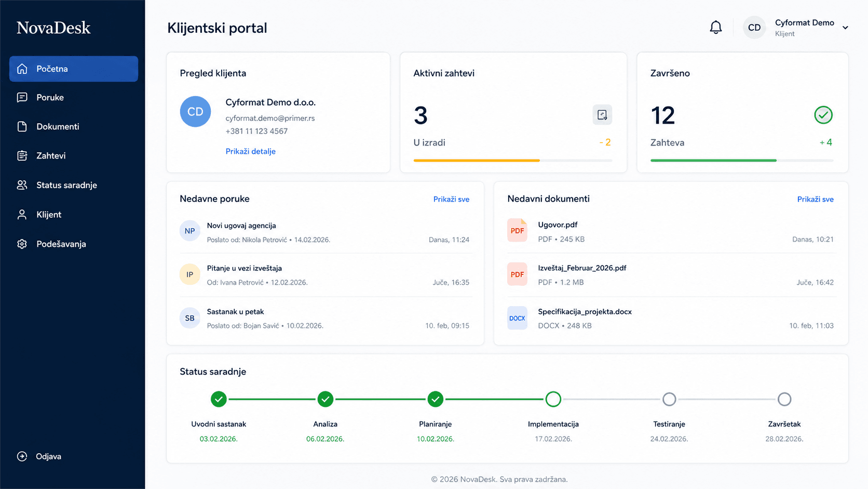This screenshot has height=489, width=868.
Task: Click the green completed checkmark icon
Action: (x=823, y=115)
